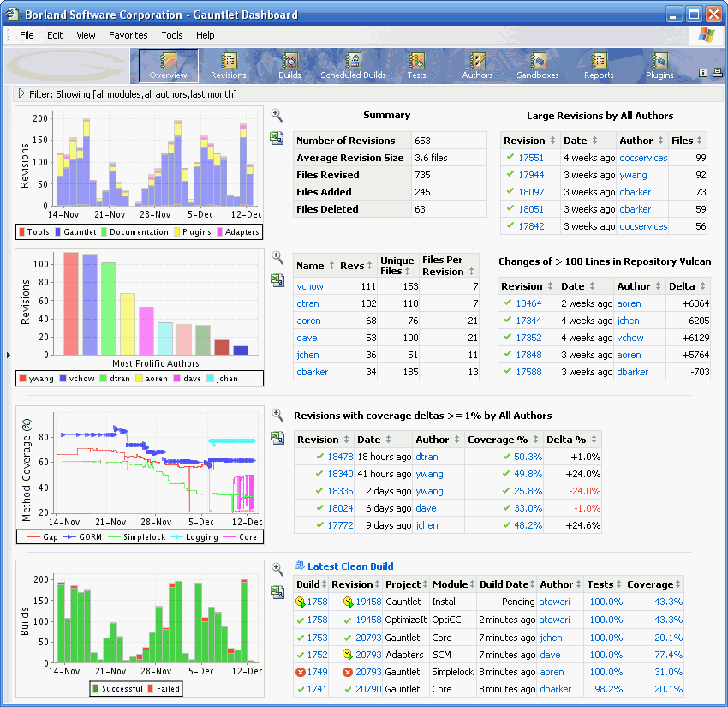Sort coverage table by Delta % column
Viewport: 728px width, 707px height.
(593, 440)
